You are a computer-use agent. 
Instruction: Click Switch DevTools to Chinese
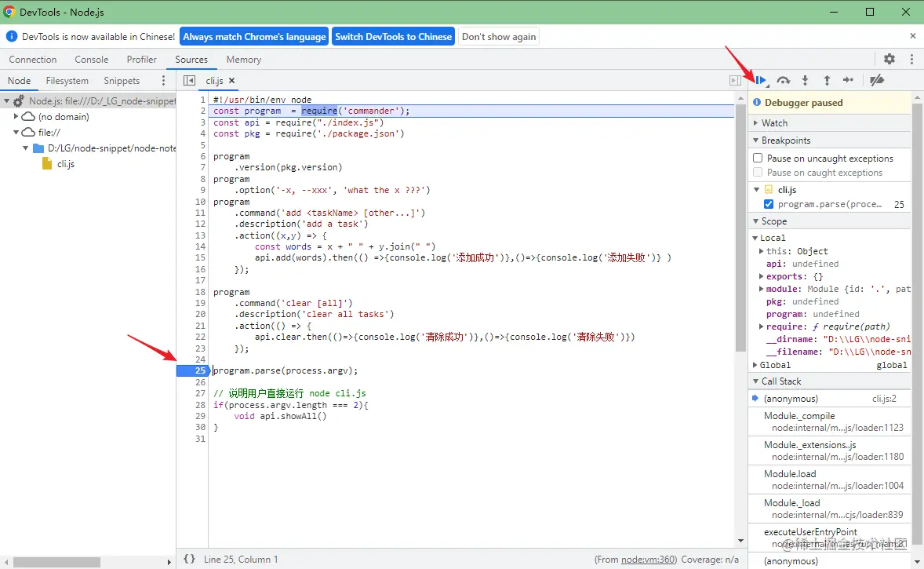pyautogui.click(x=393, y=37)
